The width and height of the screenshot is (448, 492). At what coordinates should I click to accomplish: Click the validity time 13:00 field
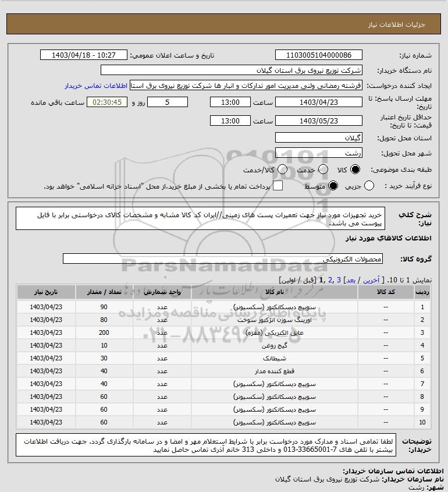(230, 121)
